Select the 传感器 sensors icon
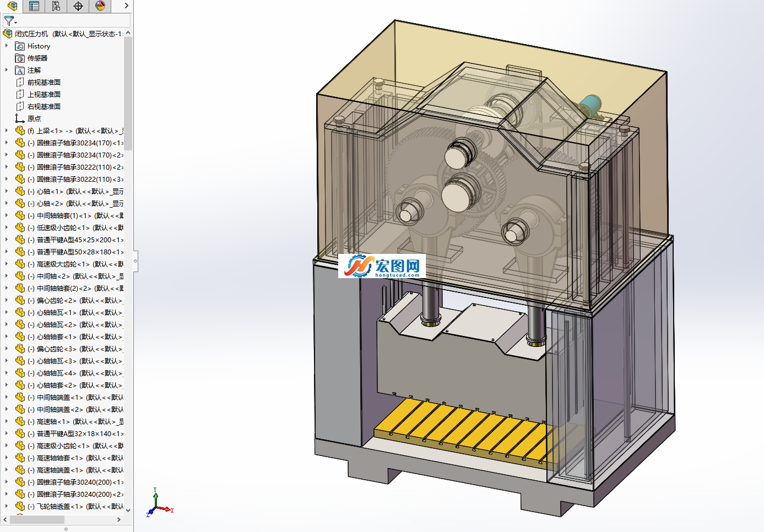The height and width of the screenshot is (532, 764). 20,58
